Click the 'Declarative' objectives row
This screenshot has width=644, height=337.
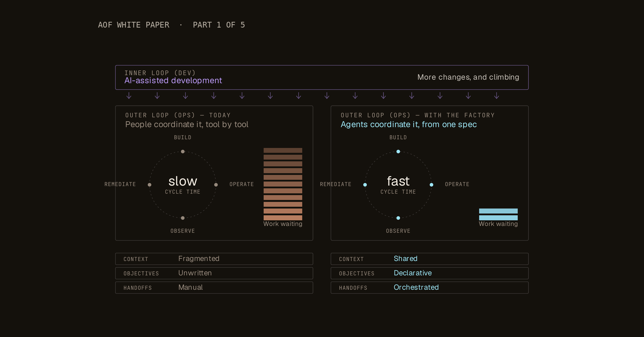pyautogui.click(x=430, y=273)
